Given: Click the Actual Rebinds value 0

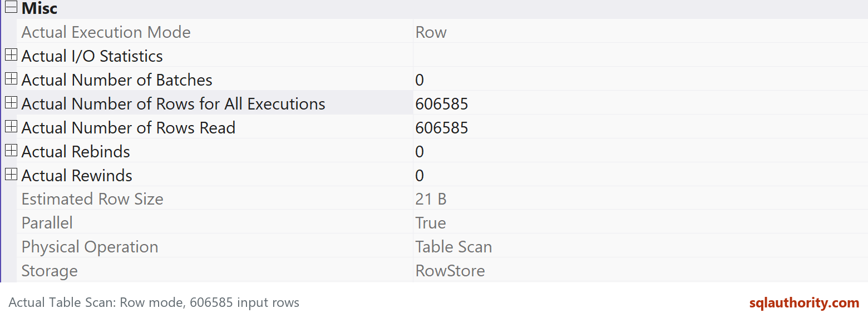Looking at the screenshot, I should click(x=420, y=152).
